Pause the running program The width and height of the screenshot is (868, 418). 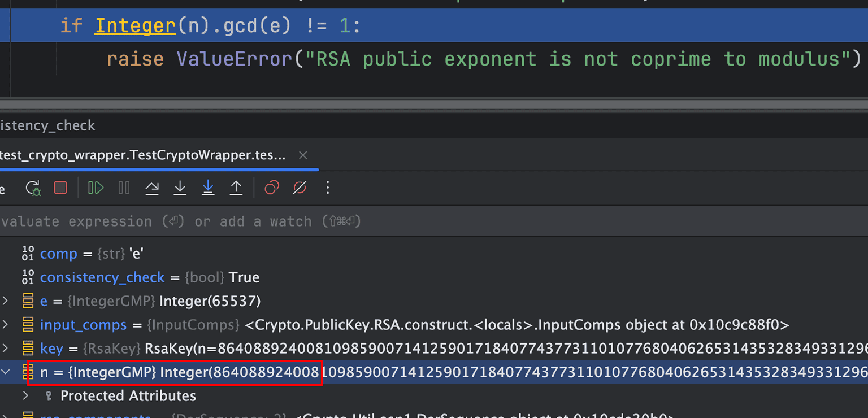tap(124, 188)
